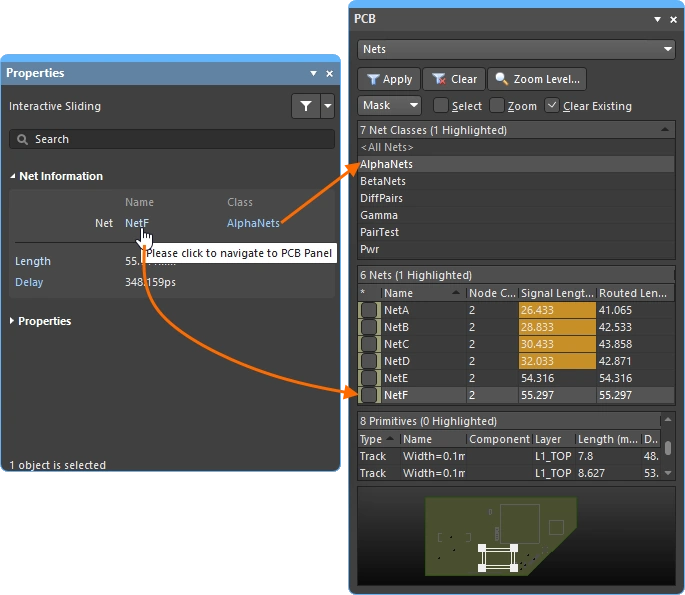Screen dimensions: 685x595
Task: Click the 54.316 signal length cell of NetE
Action: point(557,378)
